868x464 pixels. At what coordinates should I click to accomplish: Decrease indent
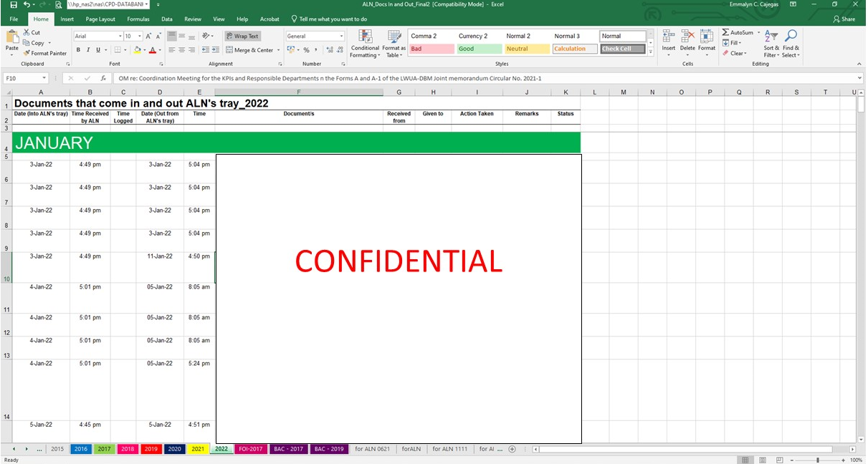(206, 50)
